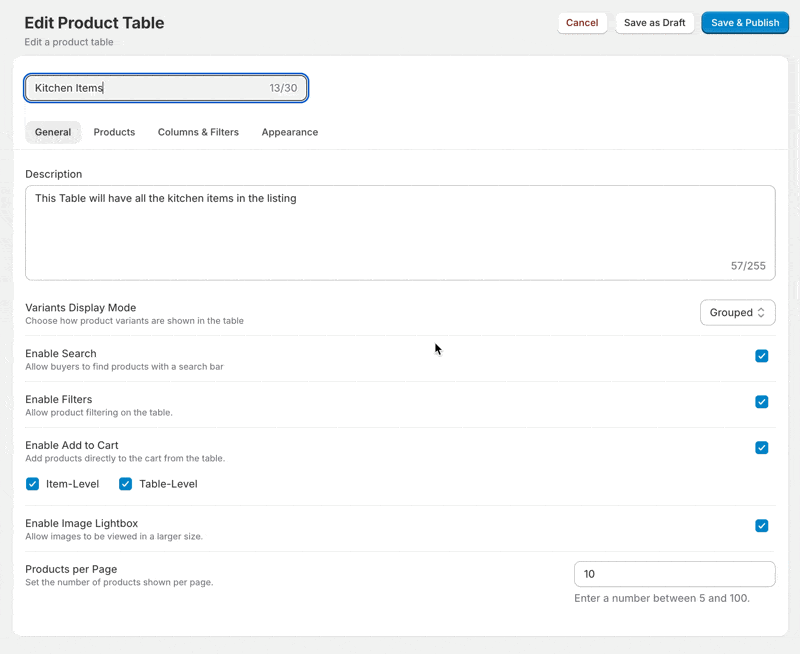Image resolution: width=800 pixels, height=654 pixels.
Task: Uncheck the Enable Search checkbox
Action: click(x=762, y=356)
